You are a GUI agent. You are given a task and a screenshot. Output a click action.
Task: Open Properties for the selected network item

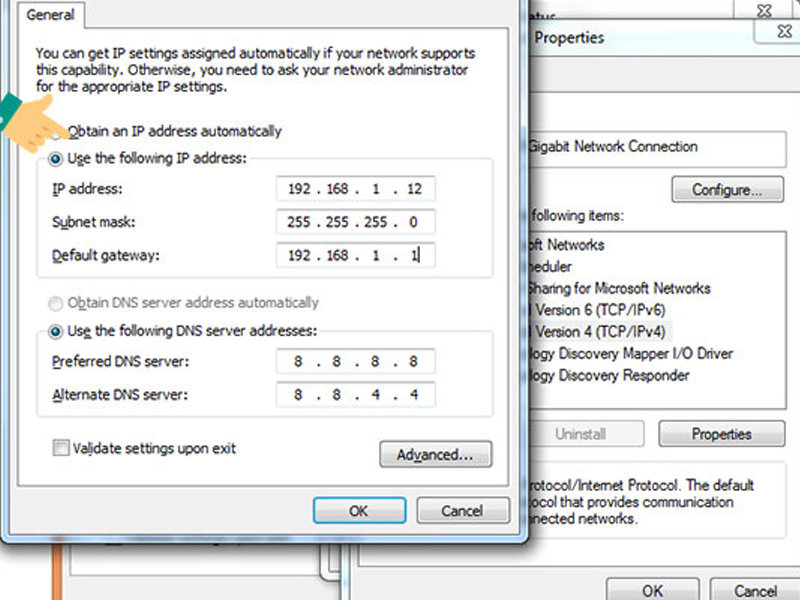(x=720, y=434)
